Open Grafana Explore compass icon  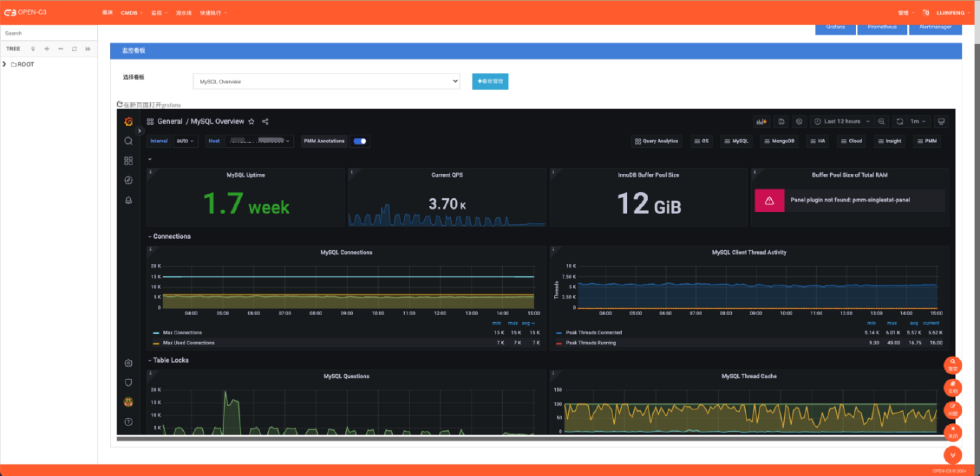pos(128,180)
